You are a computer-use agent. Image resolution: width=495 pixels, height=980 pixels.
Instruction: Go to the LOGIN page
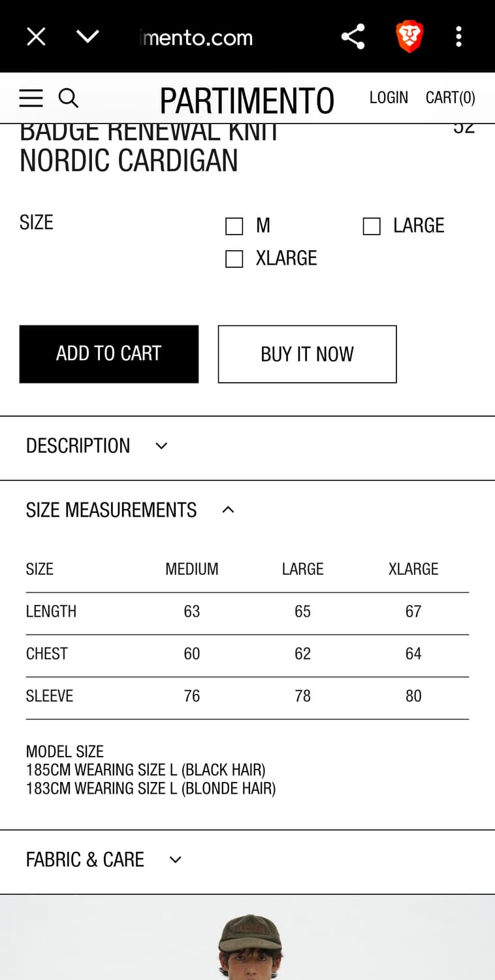click(389, 98)
